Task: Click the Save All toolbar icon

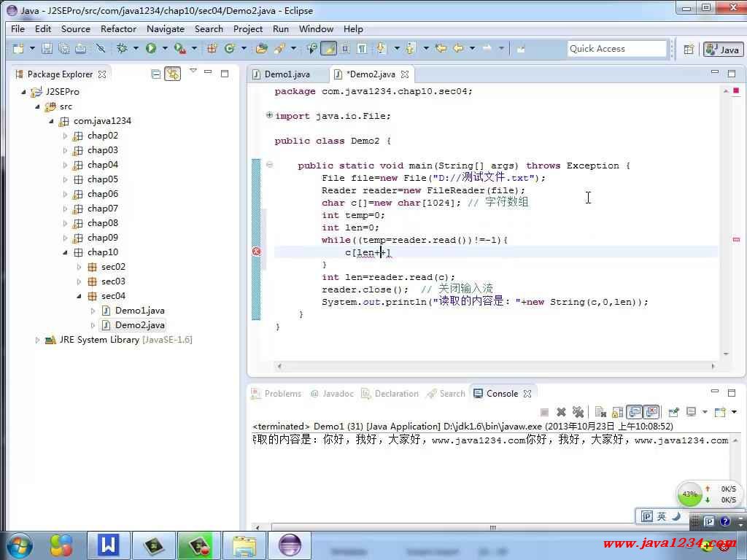Action: 64,48
